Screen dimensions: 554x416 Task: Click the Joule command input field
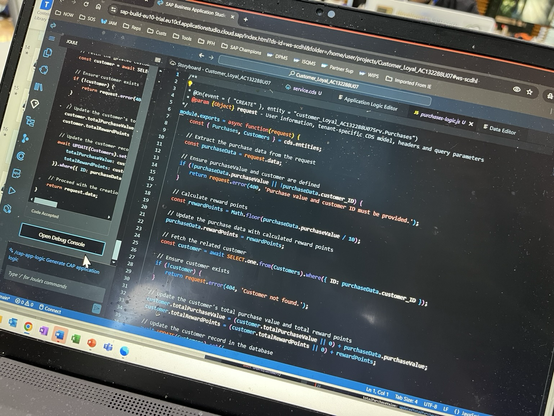55,284
